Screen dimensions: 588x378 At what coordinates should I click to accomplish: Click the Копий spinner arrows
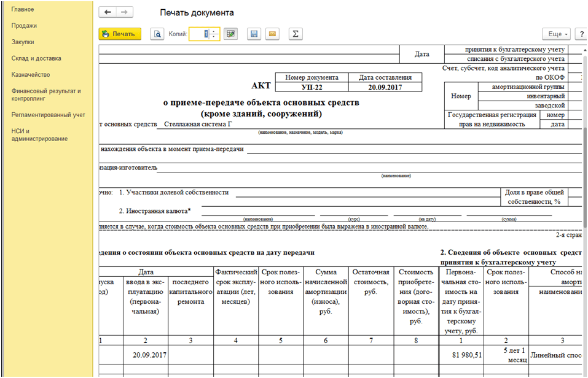pyautogui.click(x=214, y=34)
